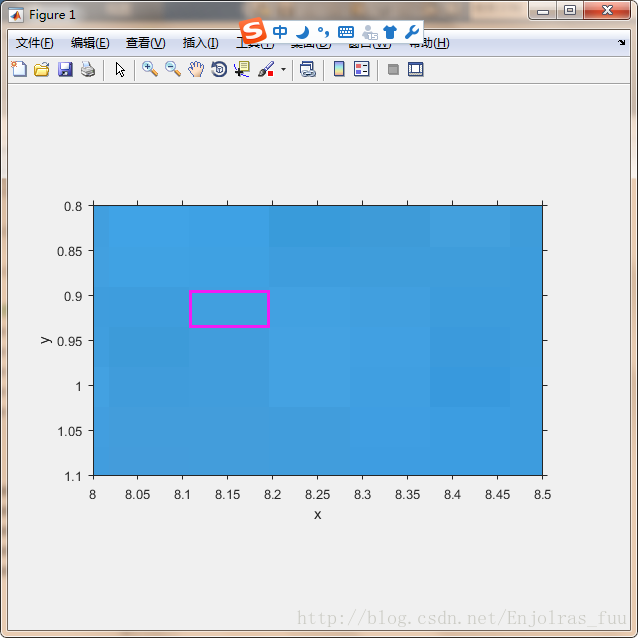Screen dimensions: 638x638
Task: Activate the Zoom Out magnifier tool
Action: 173,69
